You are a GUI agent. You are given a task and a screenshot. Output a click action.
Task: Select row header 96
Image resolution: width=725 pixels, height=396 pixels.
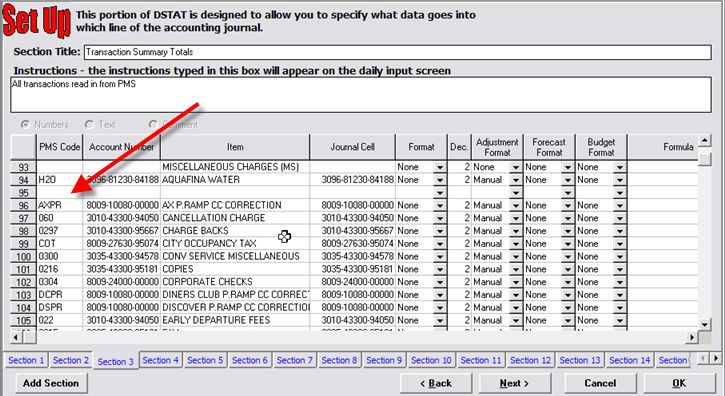23,205
